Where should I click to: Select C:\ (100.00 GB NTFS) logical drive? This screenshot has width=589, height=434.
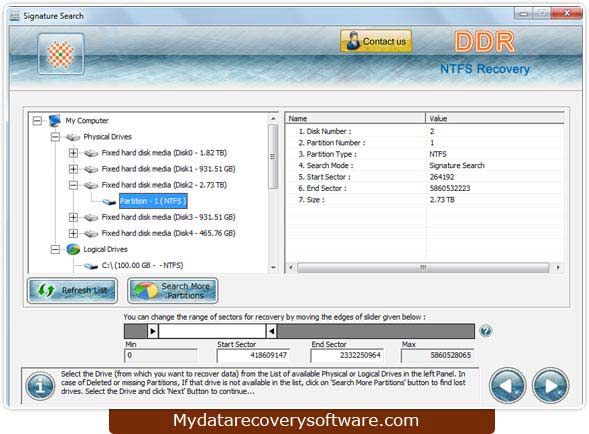[x=142, y=265]
